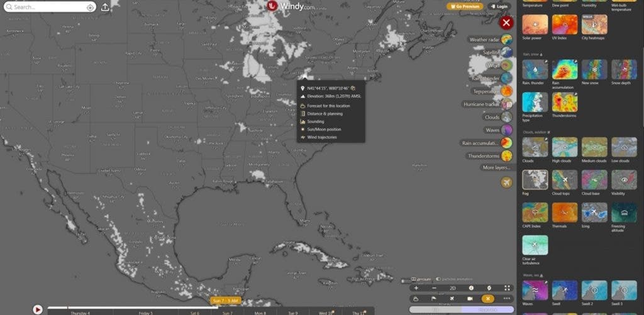Viewport: 644px width, 315px height.
Task: Expand the More layers... option
Action: coord(497,168)
